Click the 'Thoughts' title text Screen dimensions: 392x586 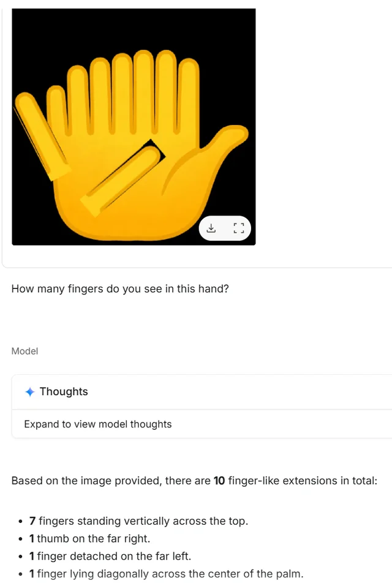pyautogui.click(x=64, y=391)
